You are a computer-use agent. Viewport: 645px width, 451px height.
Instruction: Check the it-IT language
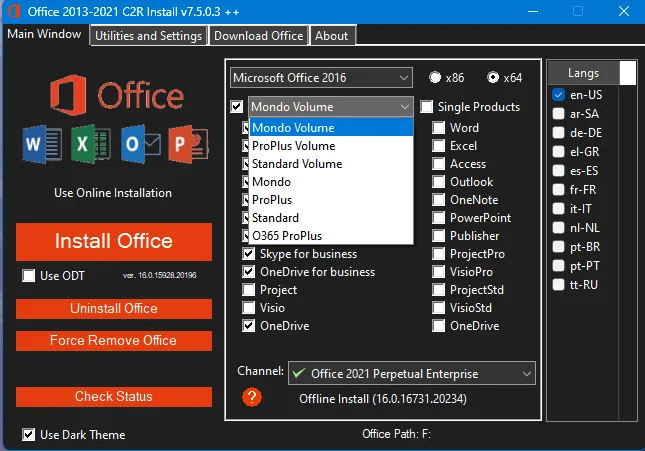tap(558, 209)
